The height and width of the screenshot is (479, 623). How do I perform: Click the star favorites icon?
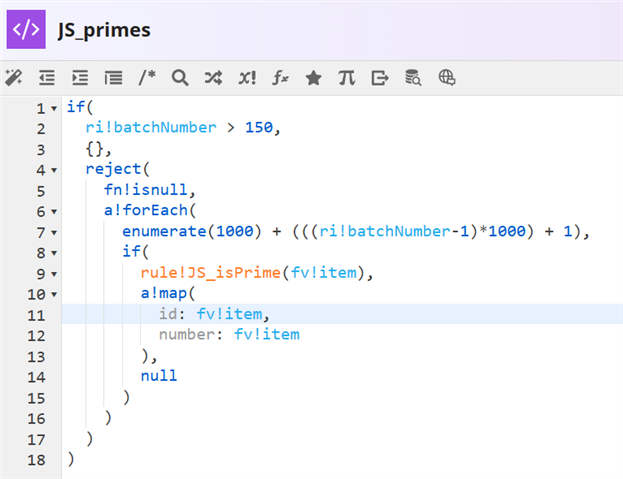[313, 77]
